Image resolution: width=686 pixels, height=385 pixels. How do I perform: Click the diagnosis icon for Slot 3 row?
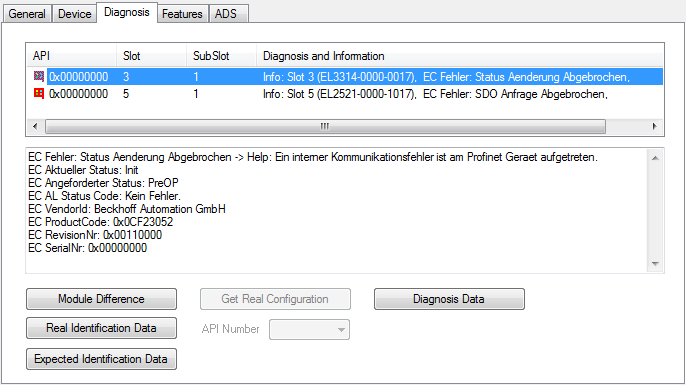click(39, 77)
